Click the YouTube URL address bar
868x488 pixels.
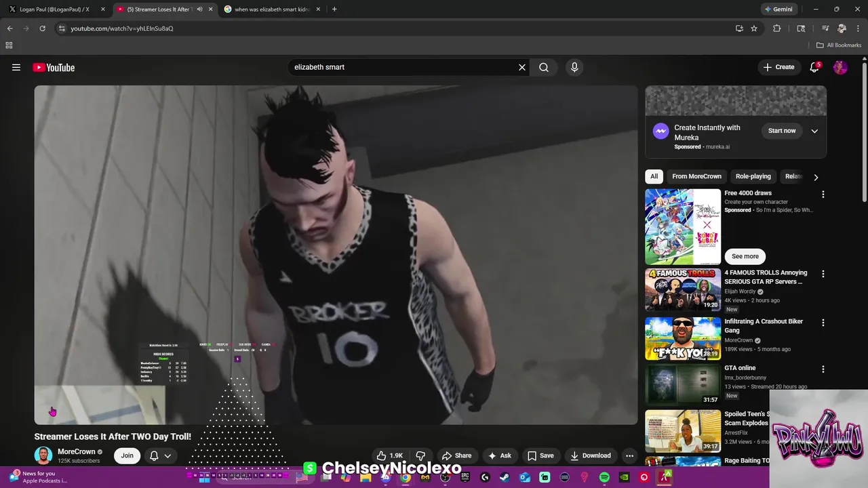pyautogui.click(x=393, y=28)
